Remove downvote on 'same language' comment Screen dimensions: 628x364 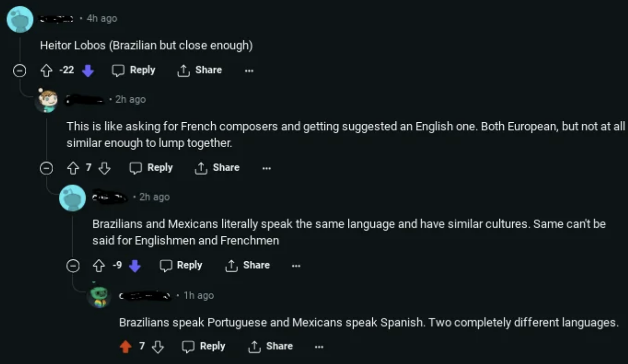pos(135,265)
